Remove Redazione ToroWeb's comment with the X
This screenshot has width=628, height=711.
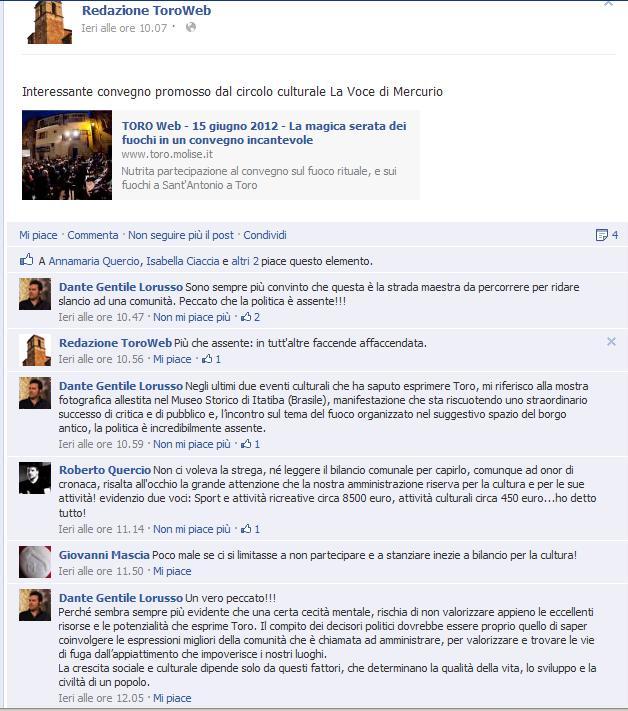point(611,341)
